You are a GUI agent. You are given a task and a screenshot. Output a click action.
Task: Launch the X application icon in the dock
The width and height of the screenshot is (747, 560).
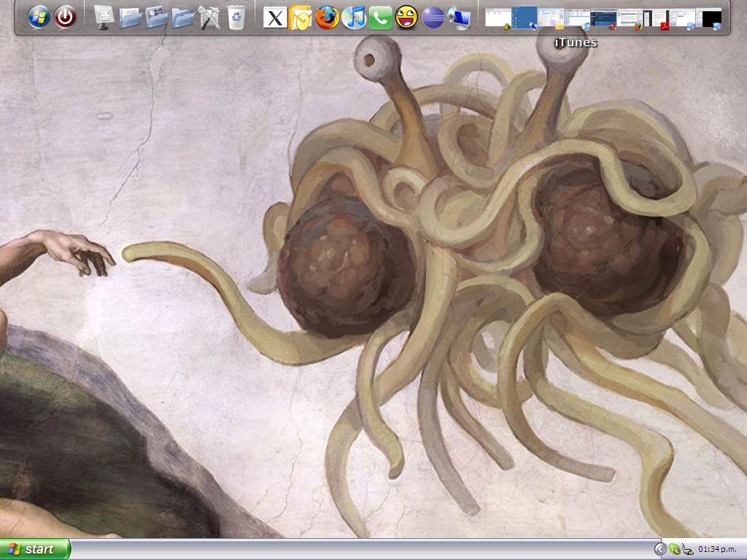pos(275,18)
